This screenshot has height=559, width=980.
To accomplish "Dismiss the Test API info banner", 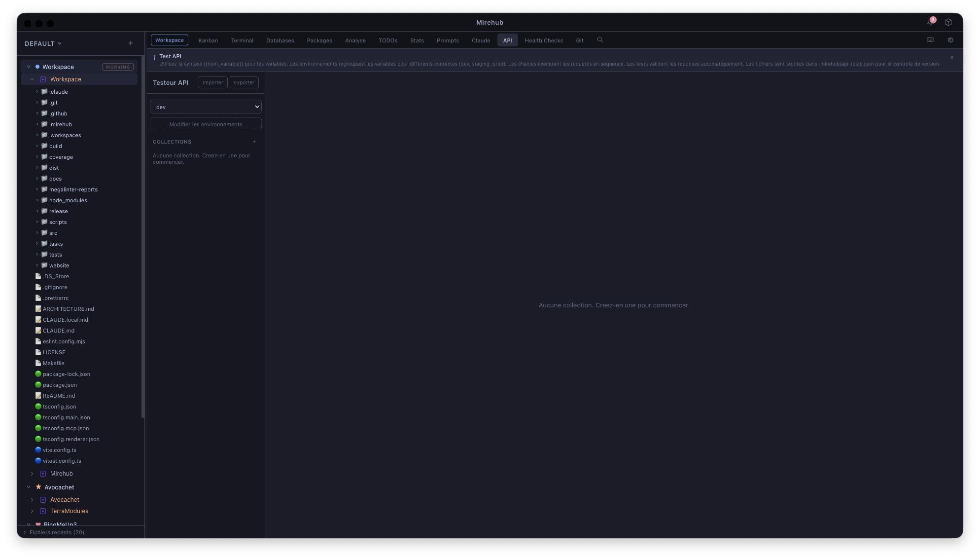I will (x=952, y=57).
